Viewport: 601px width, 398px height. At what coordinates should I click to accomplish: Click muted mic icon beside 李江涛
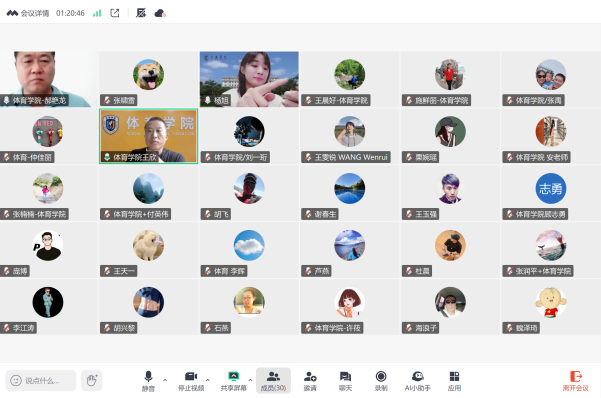(x=7, y=328)
